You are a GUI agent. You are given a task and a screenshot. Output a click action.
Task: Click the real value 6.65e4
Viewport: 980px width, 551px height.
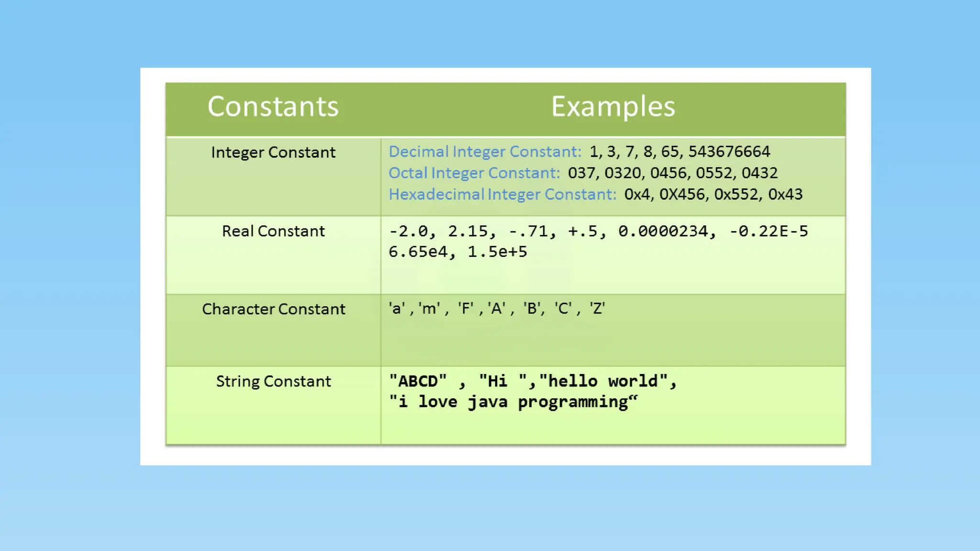[418, 252]
